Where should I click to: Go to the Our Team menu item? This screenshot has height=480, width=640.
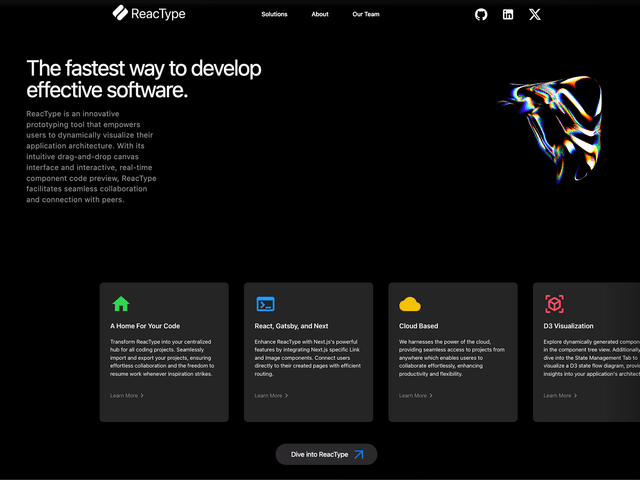click(366, 14)
